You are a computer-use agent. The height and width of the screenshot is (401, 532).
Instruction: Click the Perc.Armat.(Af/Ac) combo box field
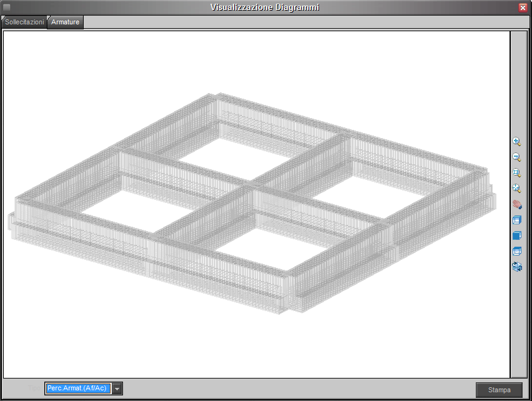[x=77, y=389]
